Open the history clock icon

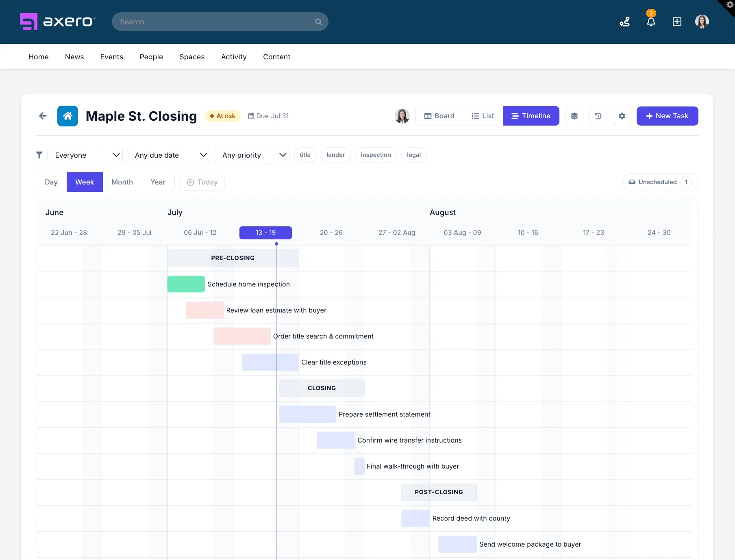point(598,116)
